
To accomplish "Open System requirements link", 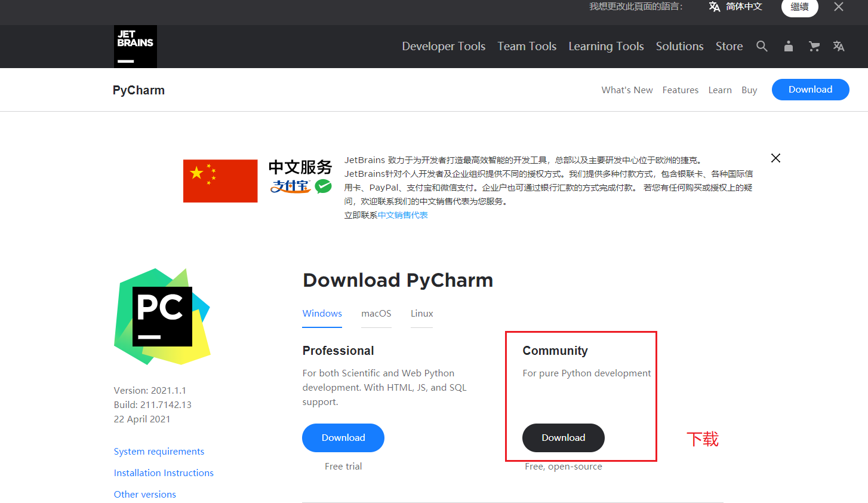I will point(159,452).
